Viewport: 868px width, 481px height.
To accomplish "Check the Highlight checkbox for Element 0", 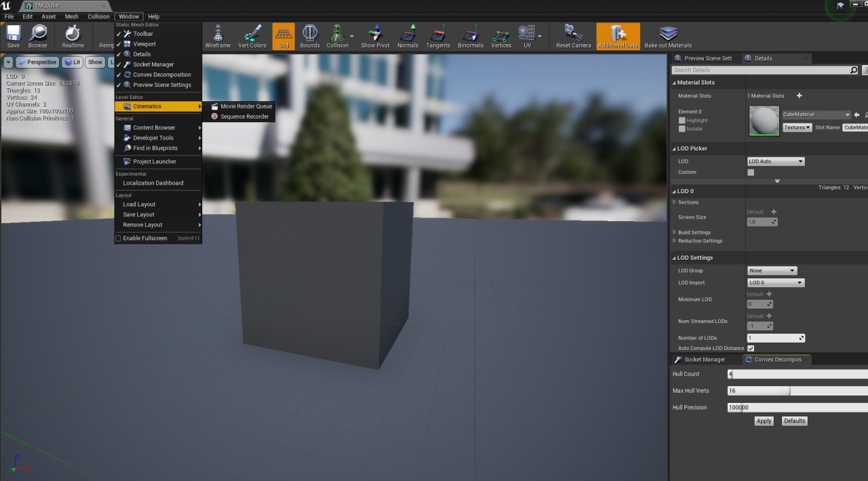I will click(682, 120).
